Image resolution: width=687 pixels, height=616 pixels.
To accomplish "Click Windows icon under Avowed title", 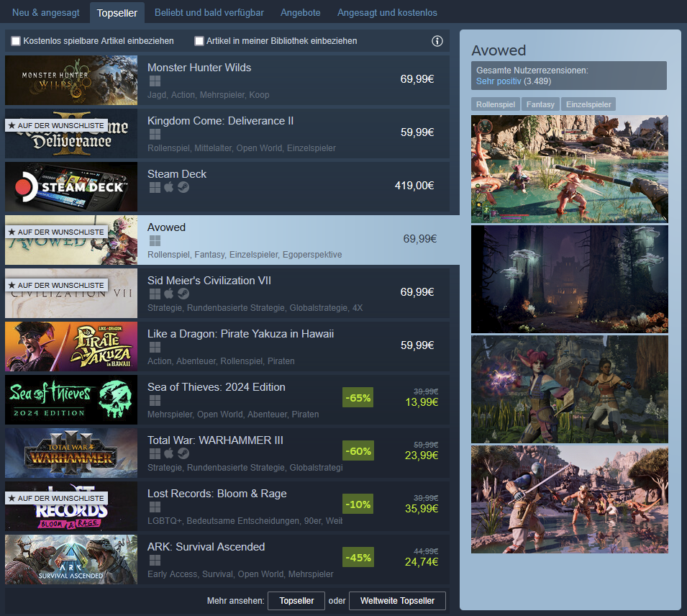I will [x=155, y=240].
